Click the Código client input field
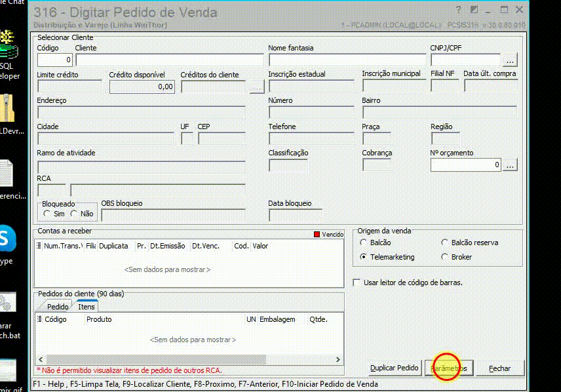This screenshot has width=561, height=392. click(x=55, y=60)
